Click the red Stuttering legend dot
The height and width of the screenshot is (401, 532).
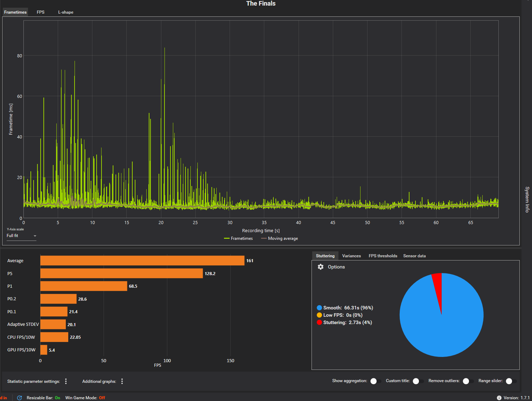(319, 322)
